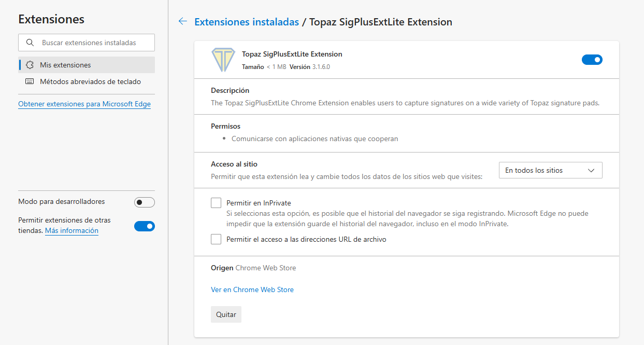Image resolution: width=644 pixels, height=345 pixels.
Task: Click the Extensiones sidebar title
Action: tap(51, 19)
